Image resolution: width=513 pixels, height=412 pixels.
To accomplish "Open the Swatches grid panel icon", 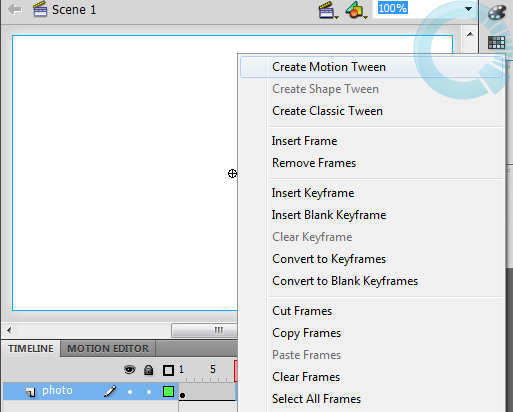I will pyautogui.click(x=496, y=42).
